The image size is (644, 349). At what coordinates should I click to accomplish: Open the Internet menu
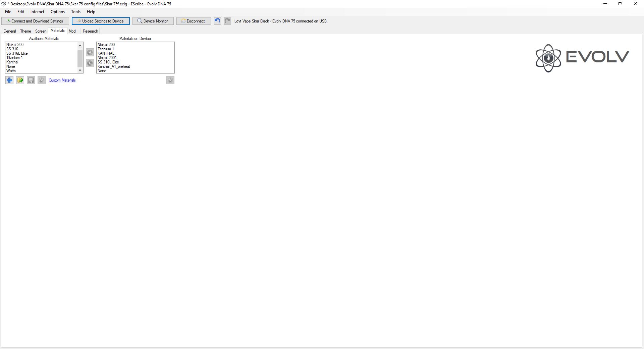click(x=37, y=12)
